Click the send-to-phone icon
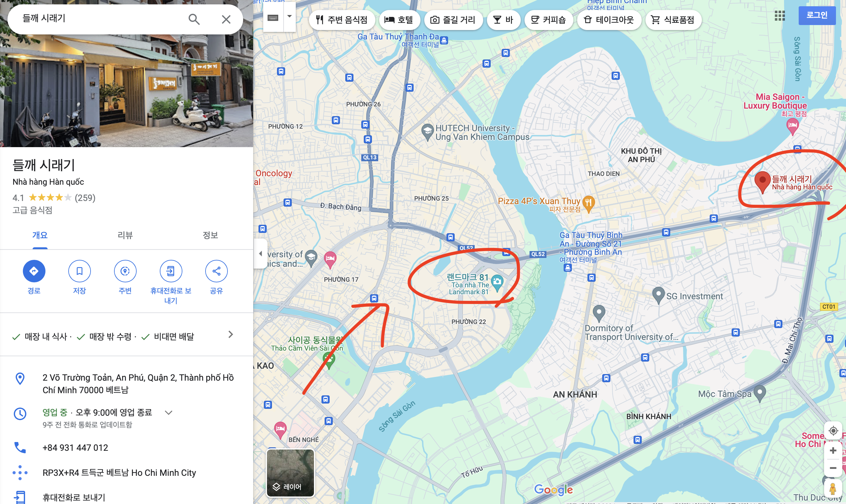The height and width of the screenshot is (504, 846). click(x=171, y=271)
